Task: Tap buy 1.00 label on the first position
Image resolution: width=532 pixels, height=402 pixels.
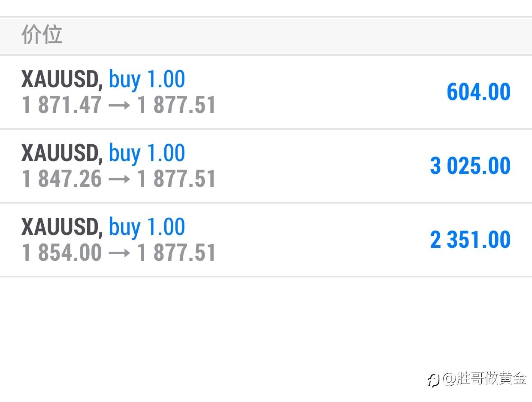Action: pos(147,79)
